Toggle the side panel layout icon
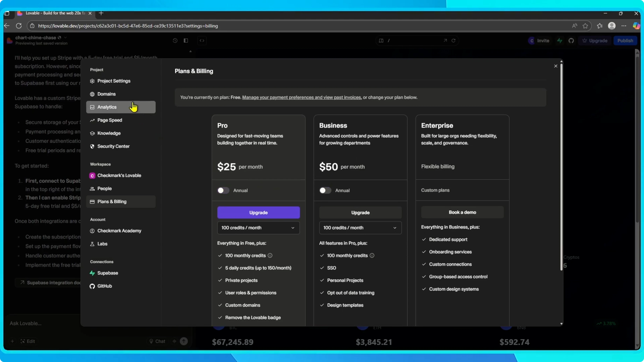Screen dimensions: 644x362 coord(186,40)
